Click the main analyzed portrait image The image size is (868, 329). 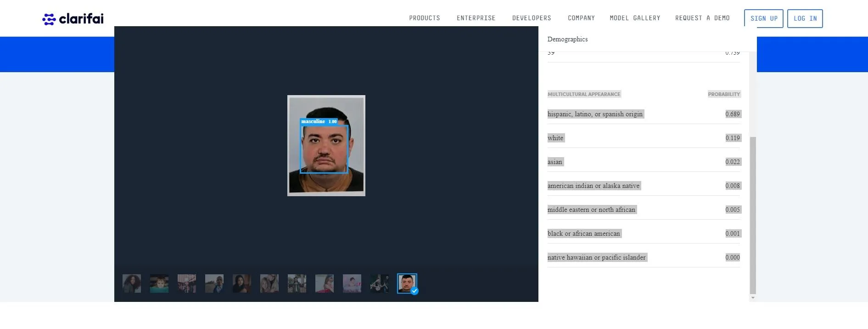(326, 146)
